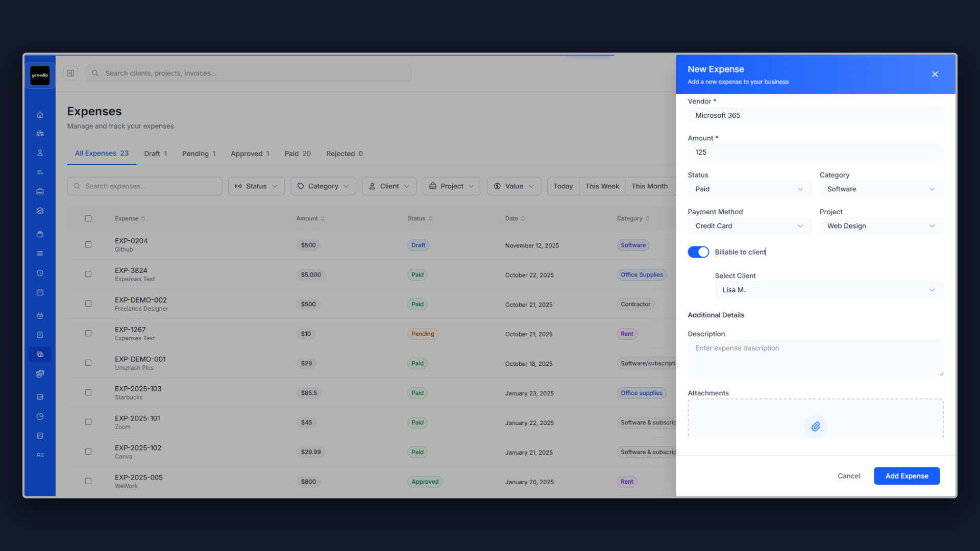This screenshot has width=980, height=551.
Task: Select the Clients team icon in sidebar
Action: coord(40,133)
